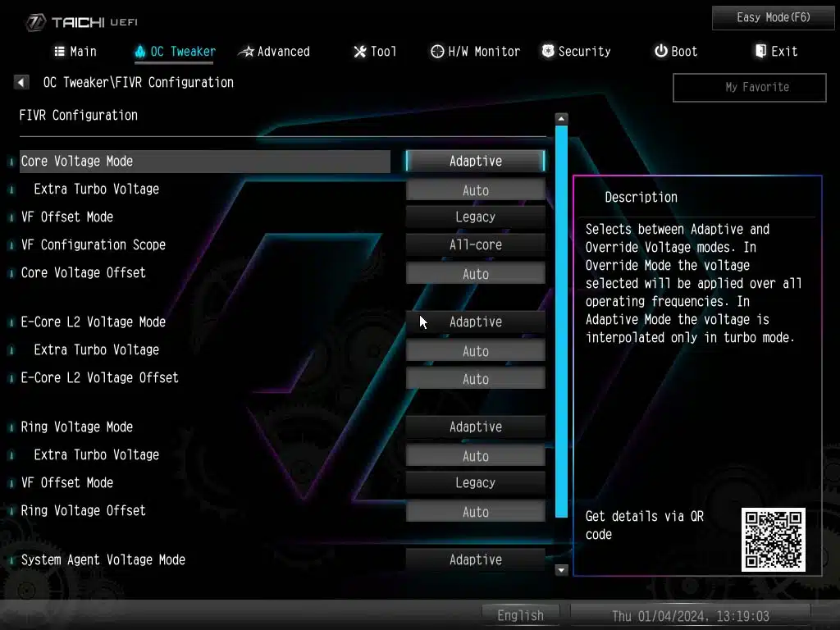This screenshot has height=630, width=840.
Task: Click the Main menu list icon
Action: pos(59,52)
